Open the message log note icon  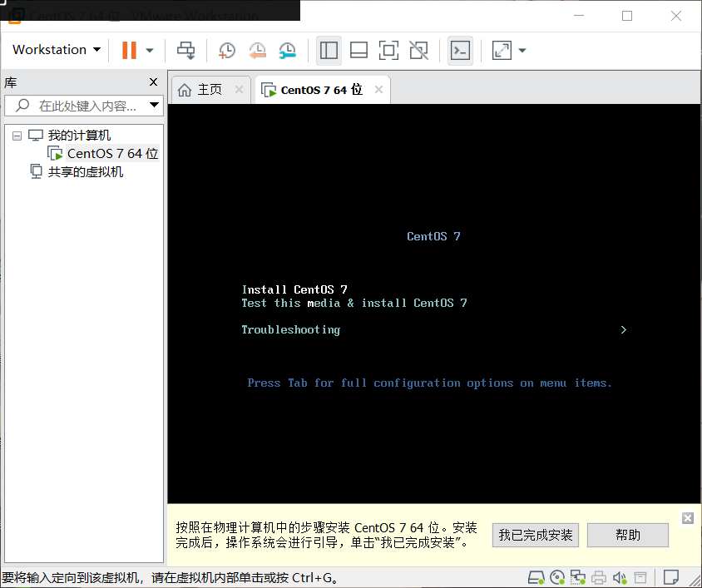coord(670,577)
